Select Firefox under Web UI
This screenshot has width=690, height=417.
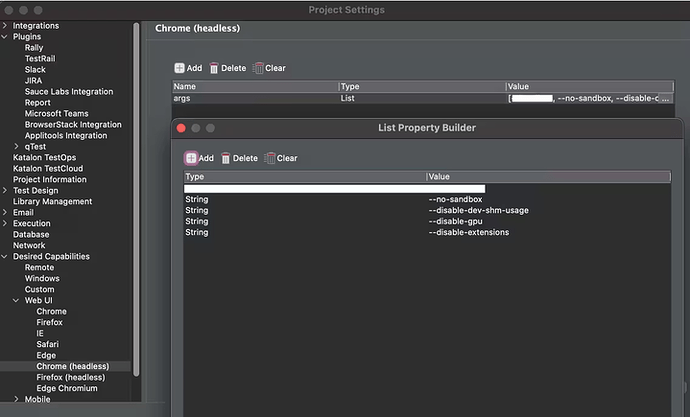coord(50,322)
